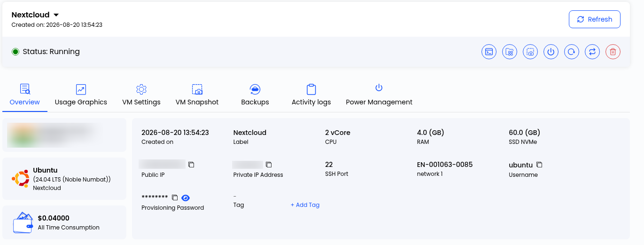The width and height of the screenshot is (644, 245).
Task: Click the Status: Running text
Action: [x=51, y=52]
